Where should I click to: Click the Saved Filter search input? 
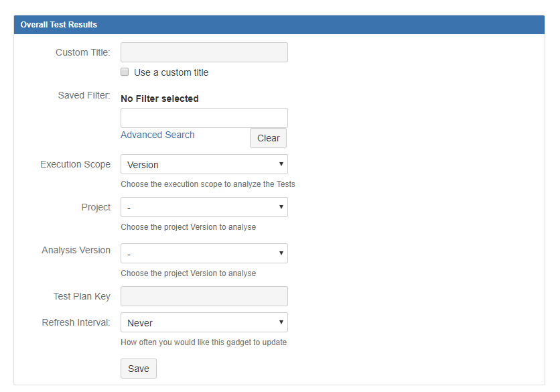coord(204,118)
